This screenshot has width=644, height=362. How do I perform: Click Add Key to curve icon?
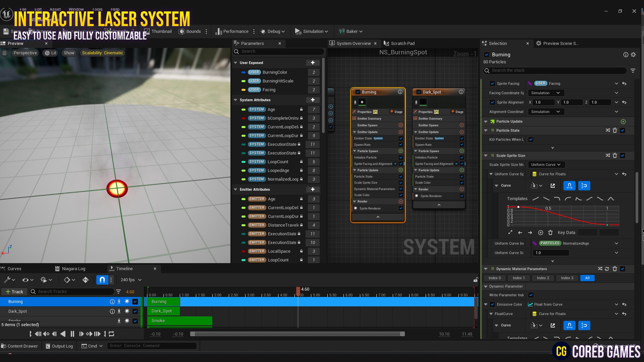click(x=541, y=233)
